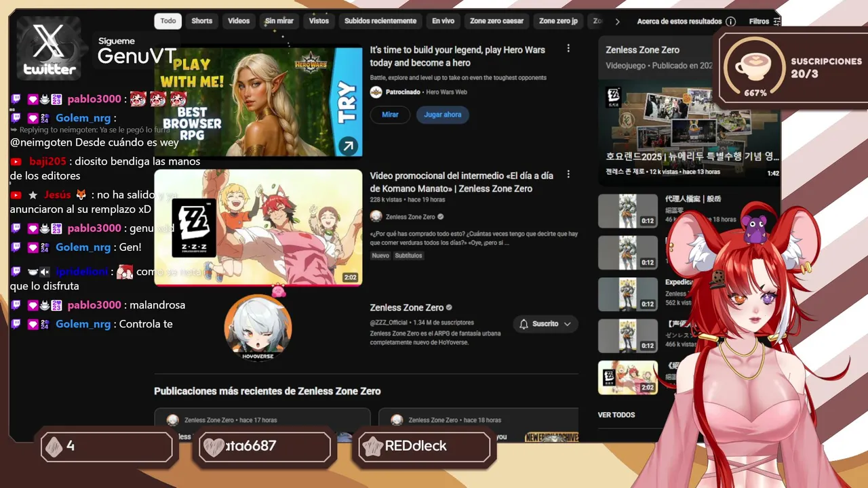Click the counter badge showing 4
Screen dimensions: 868x488
coord(107,447)
